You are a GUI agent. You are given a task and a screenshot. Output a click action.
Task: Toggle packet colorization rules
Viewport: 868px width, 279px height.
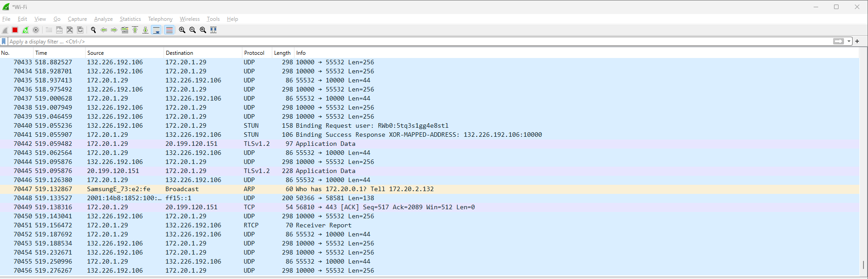pyautogui.click(x=169, y=30)
